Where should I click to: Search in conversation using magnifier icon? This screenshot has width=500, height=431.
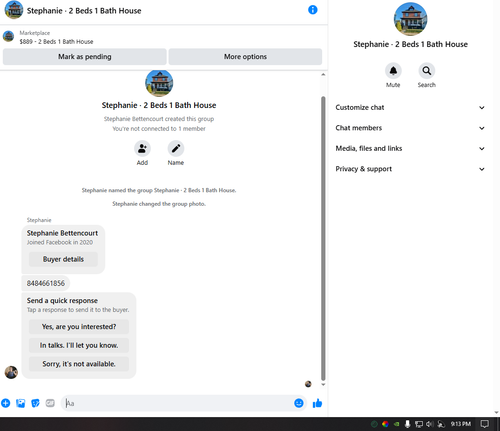[427, 71]
